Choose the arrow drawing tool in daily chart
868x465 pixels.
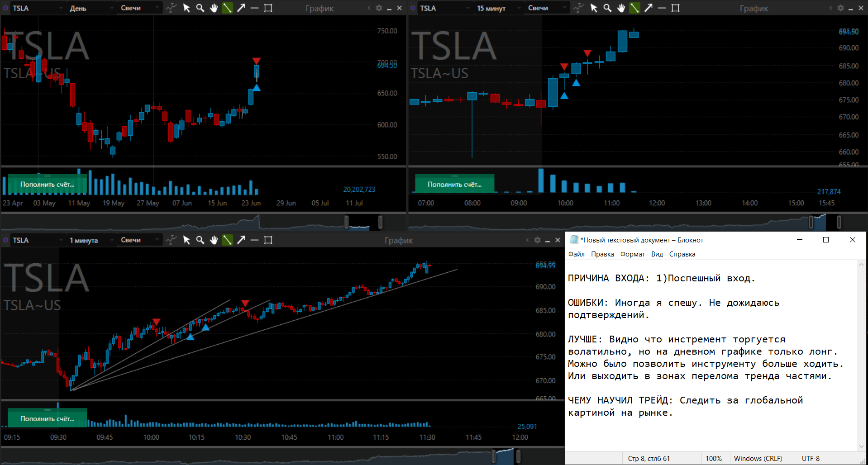tap(241, 8)
